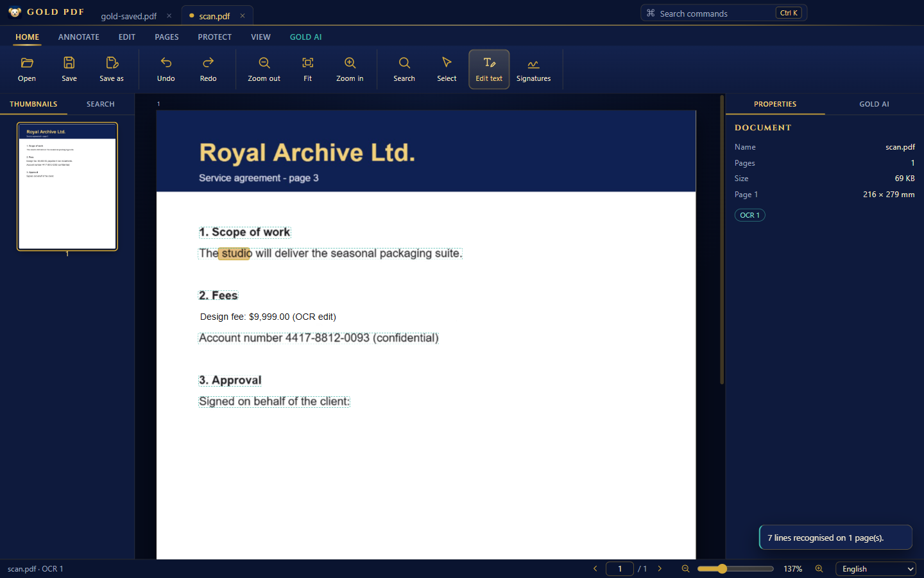Click the highlighted word 'studio'
Screen dimensions: 924x578
click(x=235, y=254)
